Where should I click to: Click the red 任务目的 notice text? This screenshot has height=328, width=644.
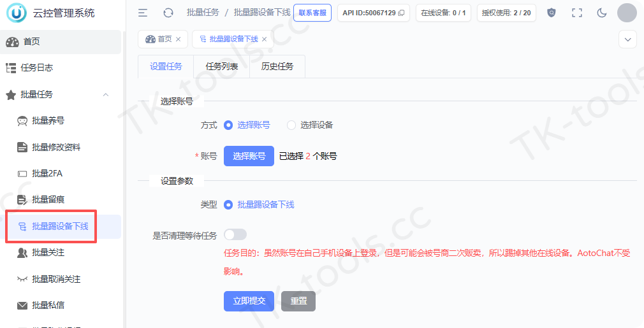pos(427,262)
